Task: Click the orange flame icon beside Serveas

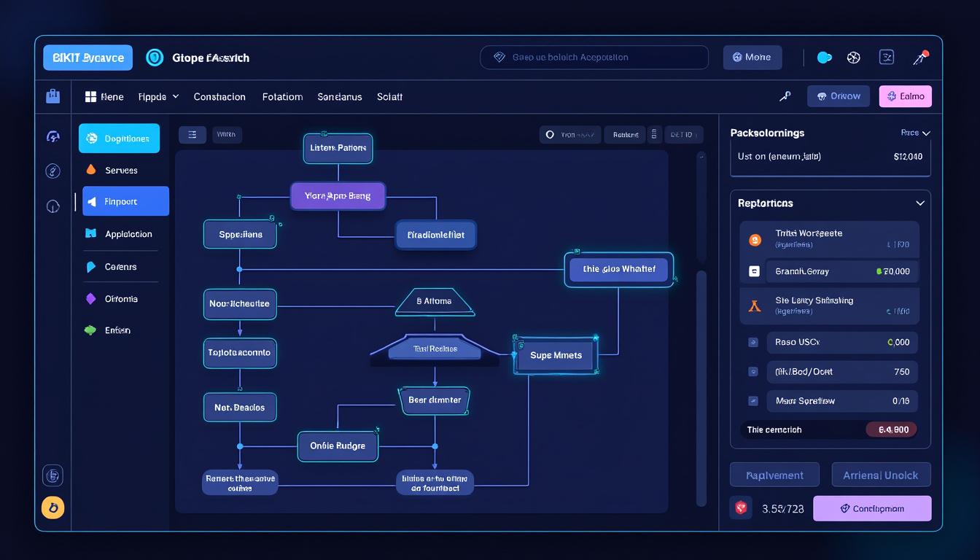Action: (91, 170)
